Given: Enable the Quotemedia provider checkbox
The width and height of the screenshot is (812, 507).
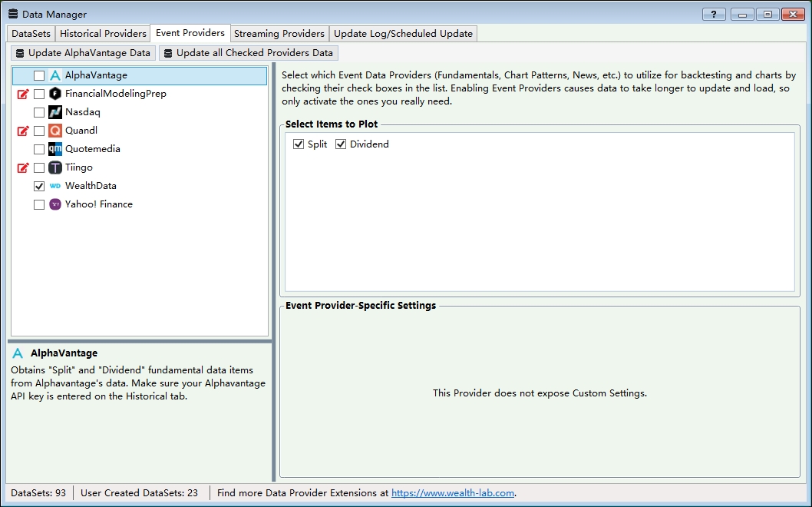Looking at the screenshot, I should pyautogui.click(x=39, y=149).
